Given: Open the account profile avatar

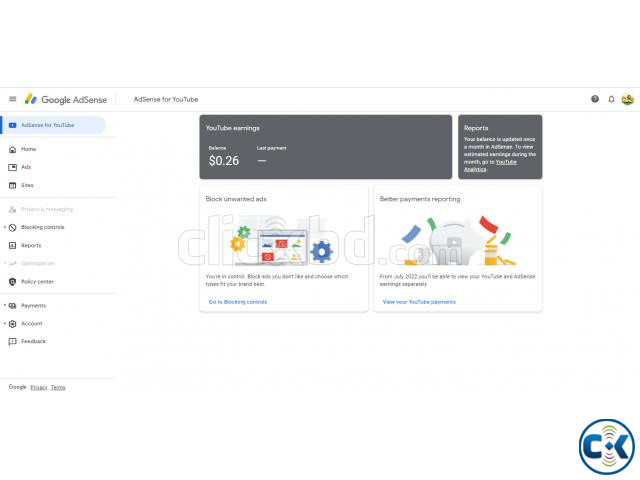Looking at the screenshot, I should coord(628,99).
